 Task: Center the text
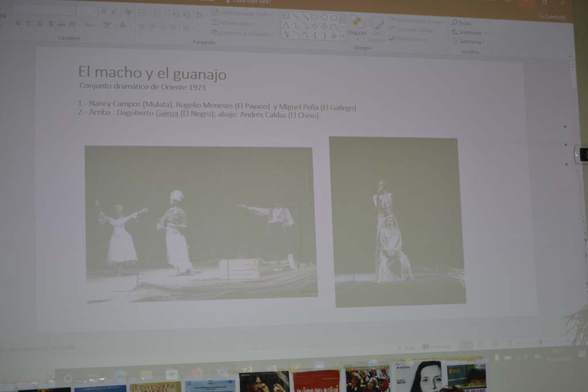[x=152, y=27]
